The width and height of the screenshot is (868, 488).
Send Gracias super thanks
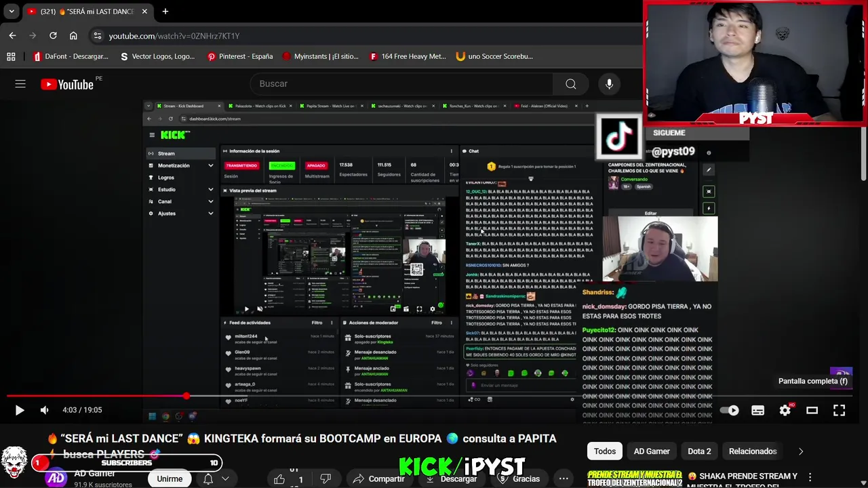point(519,479)
